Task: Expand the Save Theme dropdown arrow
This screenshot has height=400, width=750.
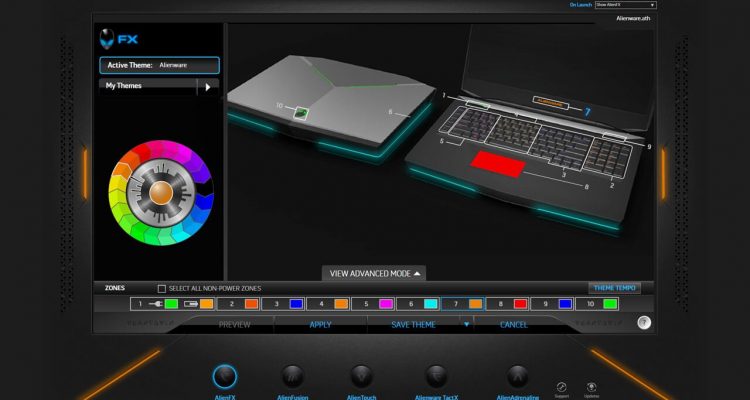Action: pyautogui.click(x=466, y=324)
